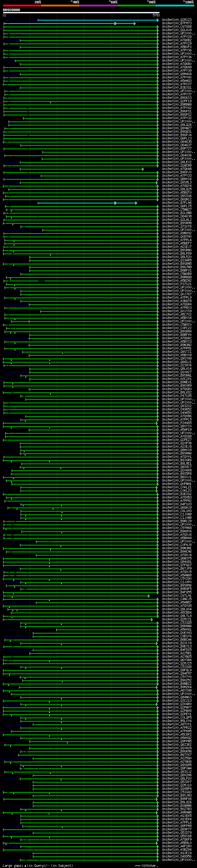Click the white query bar under BB928006
197x868 pixels.
81,13
